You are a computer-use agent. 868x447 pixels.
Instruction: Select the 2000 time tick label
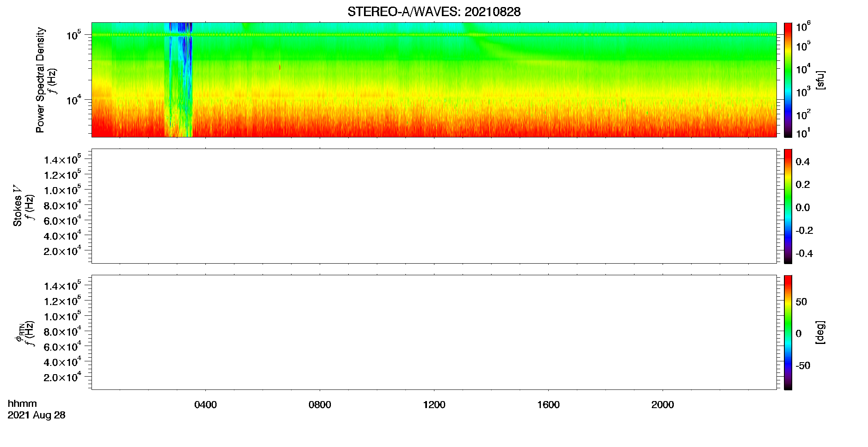click(663, 405)
